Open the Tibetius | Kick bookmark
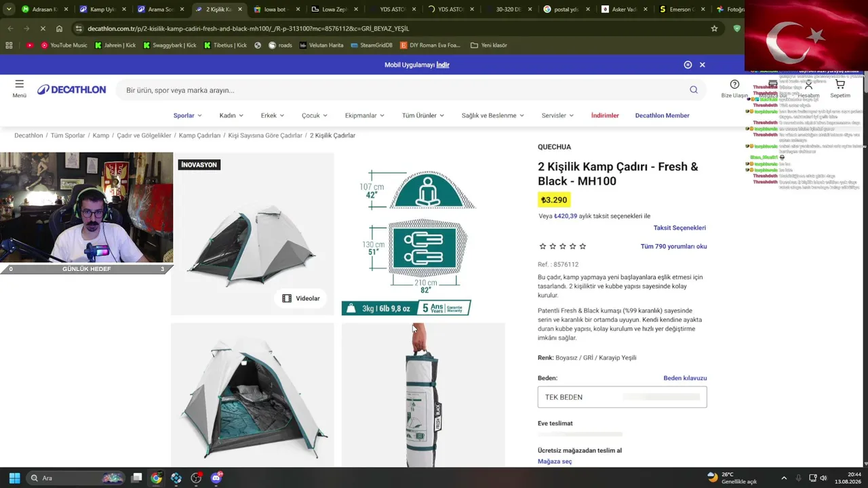The image size is (868, 488). (x=224, y=45)
